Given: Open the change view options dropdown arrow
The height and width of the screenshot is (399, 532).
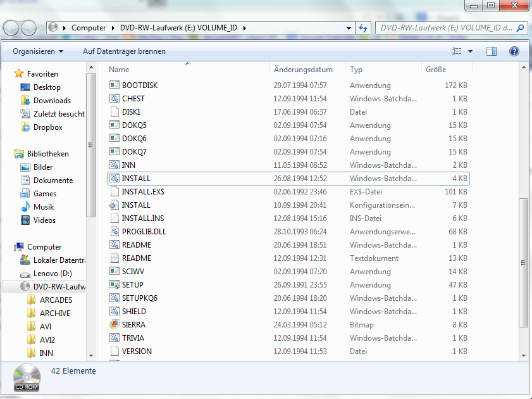Looking at the screenshot, I should (x=470, y=51).
